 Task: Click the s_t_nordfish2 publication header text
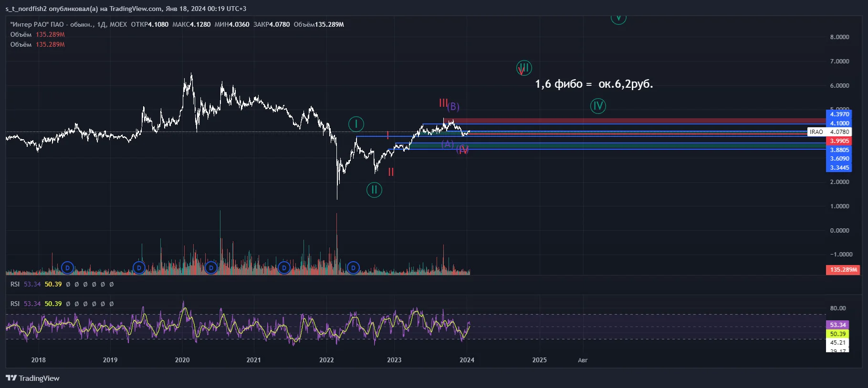tap(126, 9)
